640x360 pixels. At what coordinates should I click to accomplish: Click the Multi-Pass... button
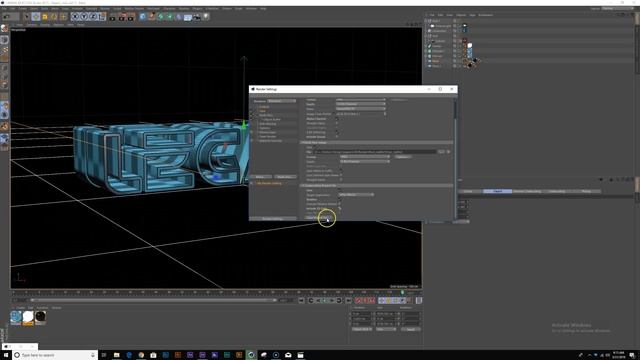click(x=284, y=177)
